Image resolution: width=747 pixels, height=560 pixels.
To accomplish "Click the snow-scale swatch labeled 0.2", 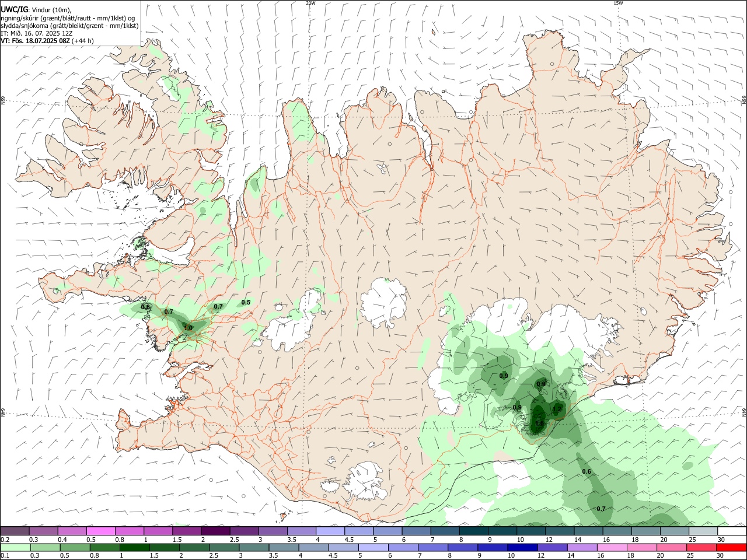I will click(15, 531).
